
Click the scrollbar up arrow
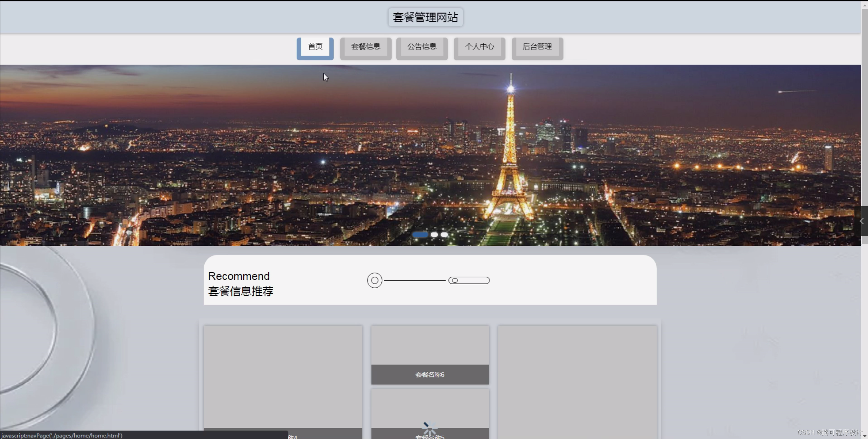click(864, 5)
